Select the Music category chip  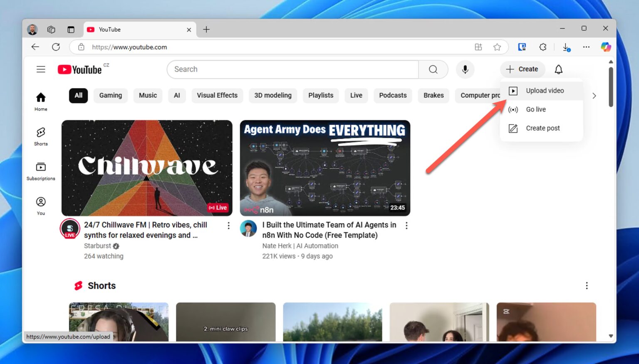148,95
